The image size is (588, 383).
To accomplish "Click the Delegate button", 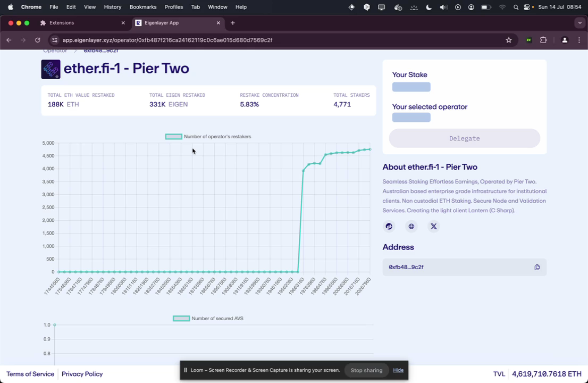I will (x=464, y=138).
